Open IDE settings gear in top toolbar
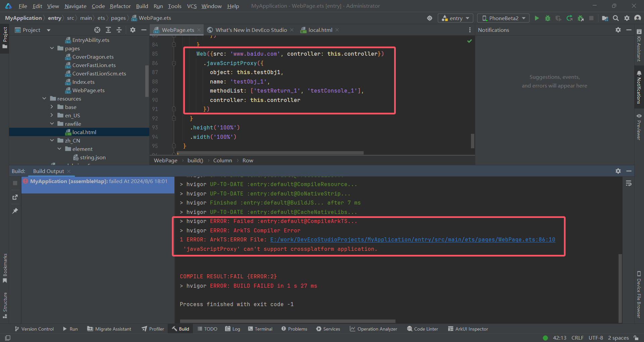Viewport: 644px width, 342px height. (627, 18)
